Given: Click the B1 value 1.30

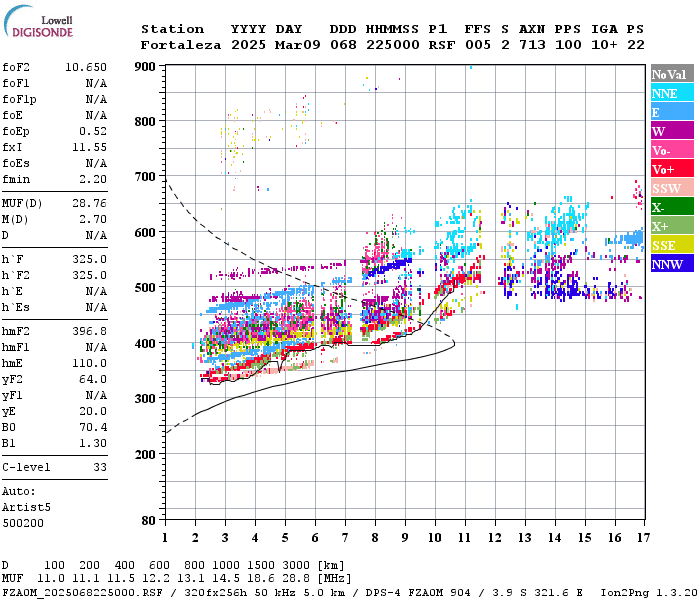Looking at the screenshot, I should tap(93, 443).
